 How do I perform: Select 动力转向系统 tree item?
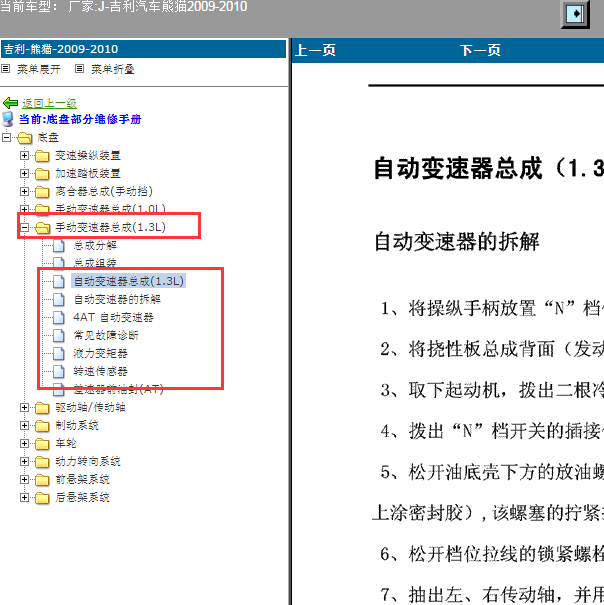tap(88, 461)
